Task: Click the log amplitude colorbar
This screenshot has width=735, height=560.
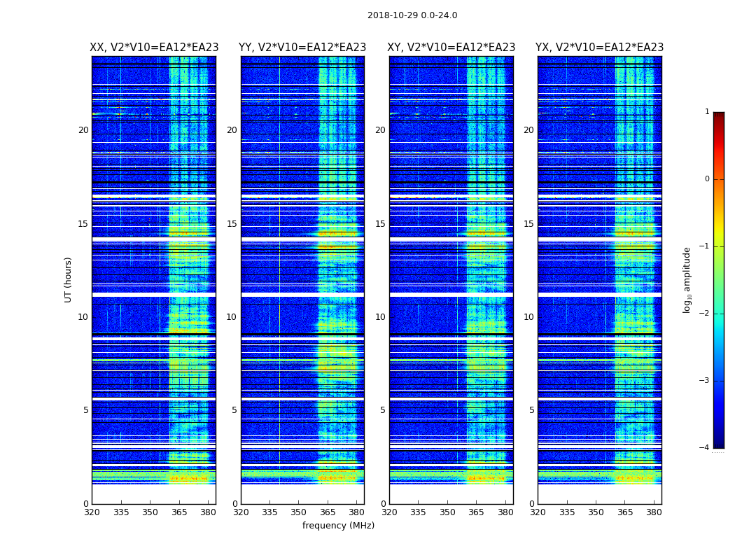Action: pos(719,280)
